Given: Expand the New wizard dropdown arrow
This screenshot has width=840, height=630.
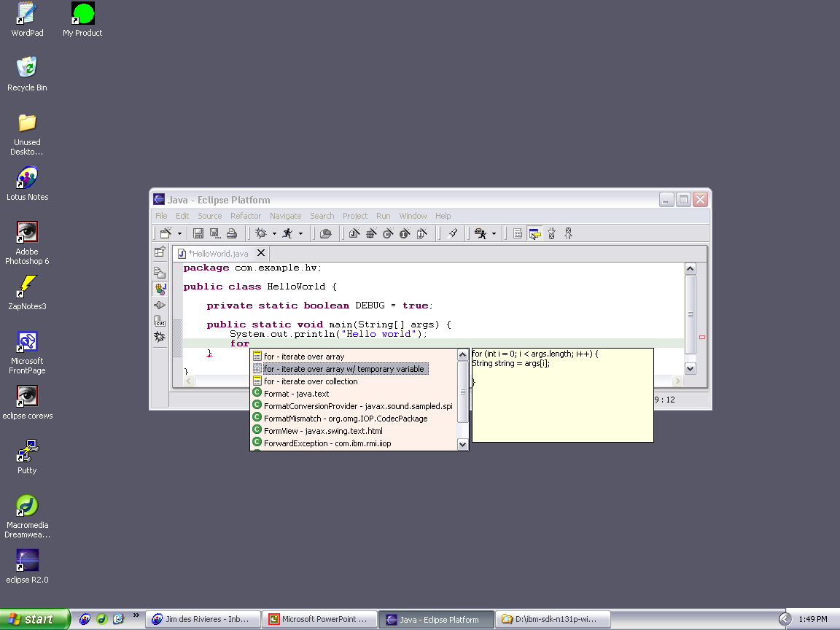Looking at the screenshot, I should coord(180,234).
